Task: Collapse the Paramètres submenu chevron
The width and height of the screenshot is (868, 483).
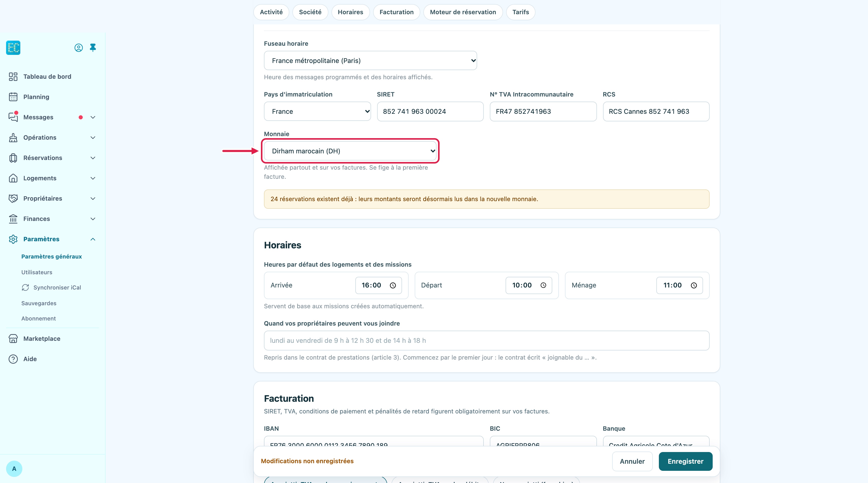Action: [93, 239]
